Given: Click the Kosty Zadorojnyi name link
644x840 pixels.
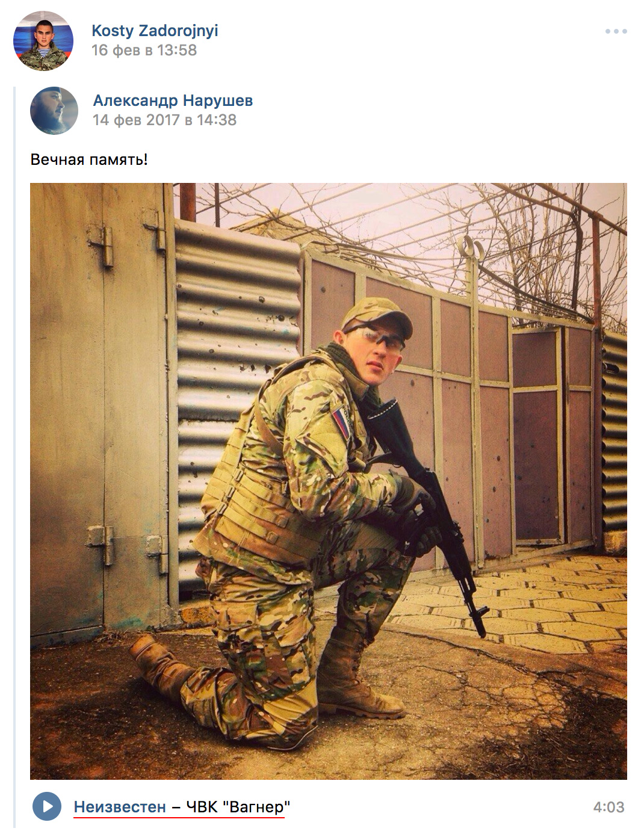Looking at the screenshot, I should 155,31.
